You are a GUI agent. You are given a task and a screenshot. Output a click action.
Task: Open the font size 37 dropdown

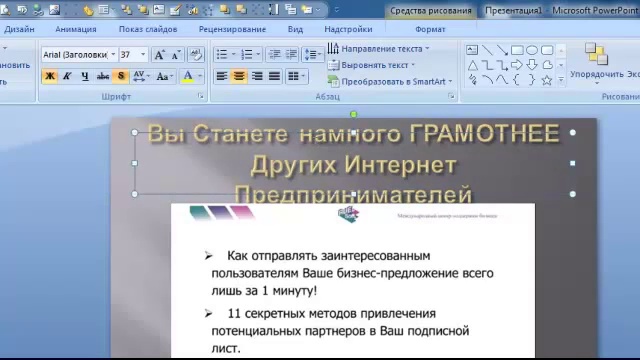[x=143, y=54]
